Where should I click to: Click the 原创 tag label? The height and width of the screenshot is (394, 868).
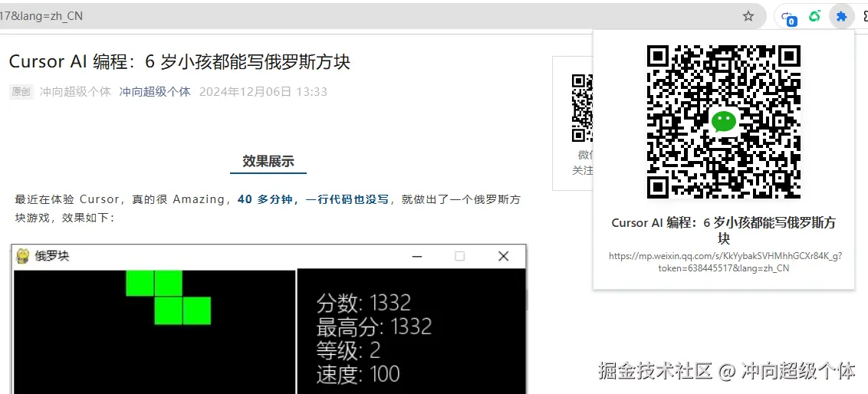tap(21, 92)
